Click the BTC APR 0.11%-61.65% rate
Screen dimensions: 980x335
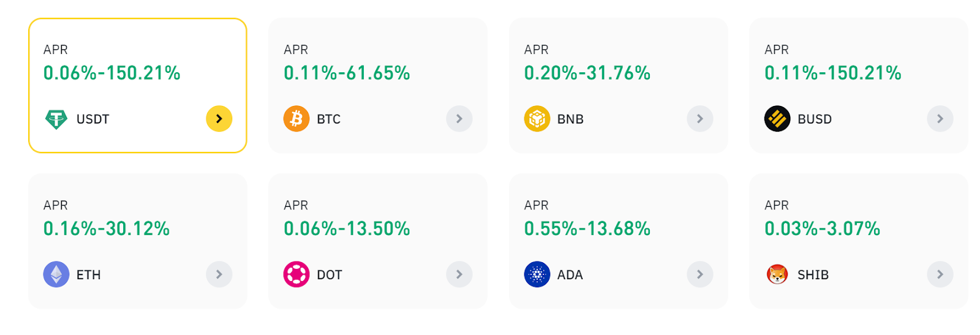click(x=347, y=73)
